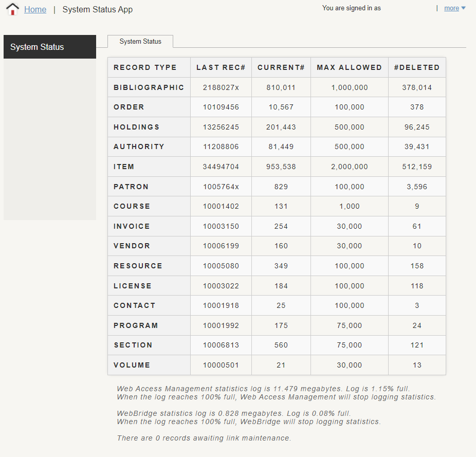Image resolution: width=476 pixels, height=457 pixels.
Task: Click the MAX ALLOWED column header
Action: pyautogui.click(x=350, y=67)
